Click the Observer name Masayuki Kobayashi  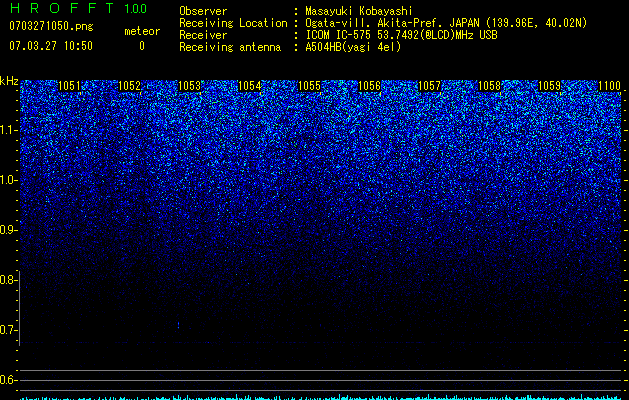pyautogui.click(x=359, y=12)
